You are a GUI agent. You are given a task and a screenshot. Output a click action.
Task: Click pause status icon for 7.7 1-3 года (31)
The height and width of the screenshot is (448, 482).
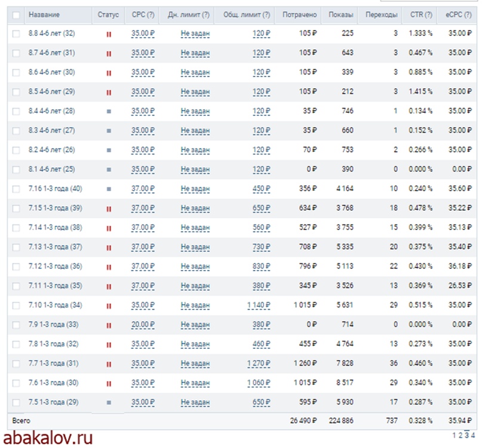(x=109, y=364)
